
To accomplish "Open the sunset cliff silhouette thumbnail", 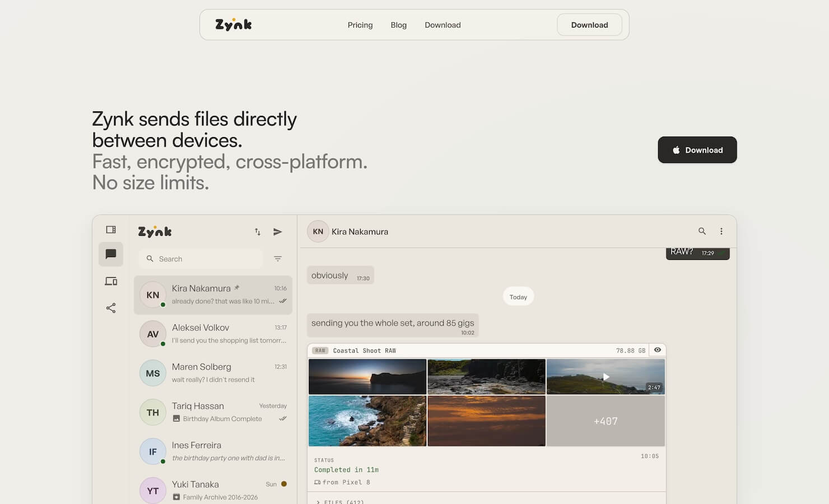I will (x=367, y=376).
